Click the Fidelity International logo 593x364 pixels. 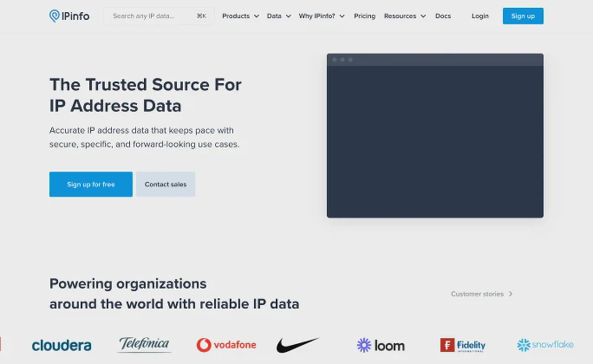point(463,345)
